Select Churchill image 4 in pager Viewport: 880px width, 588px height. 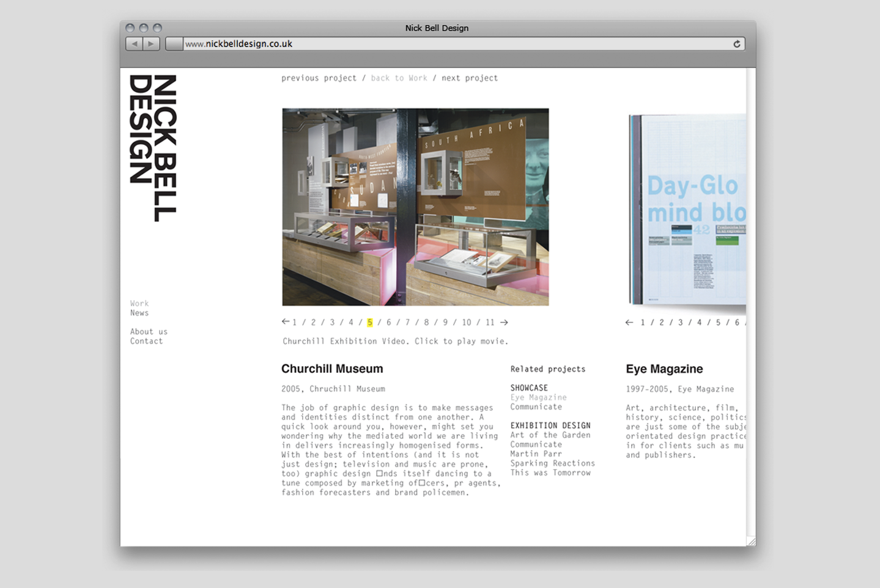point(351,322)
